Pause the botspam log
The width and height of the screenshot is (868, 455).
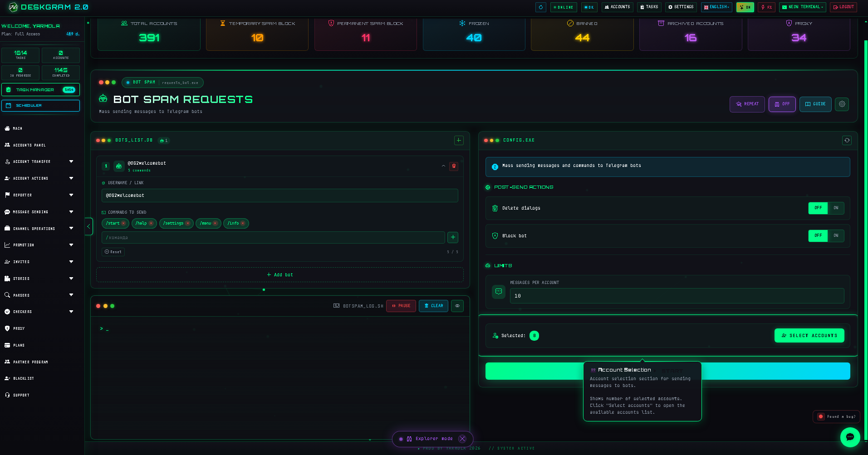point(401,306)
